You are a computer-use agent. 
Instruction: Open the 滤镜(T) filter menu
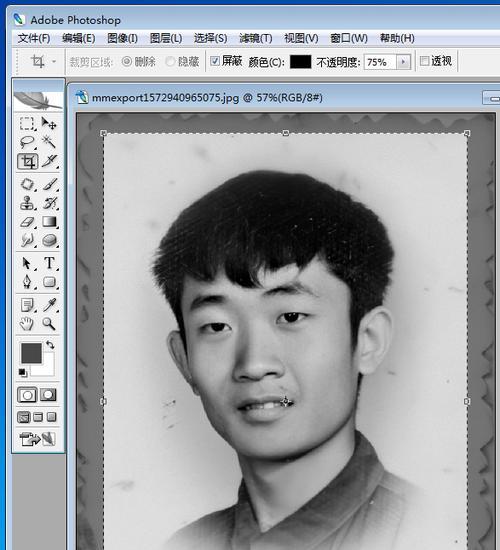pyautogui.click(x=255, y=38)
